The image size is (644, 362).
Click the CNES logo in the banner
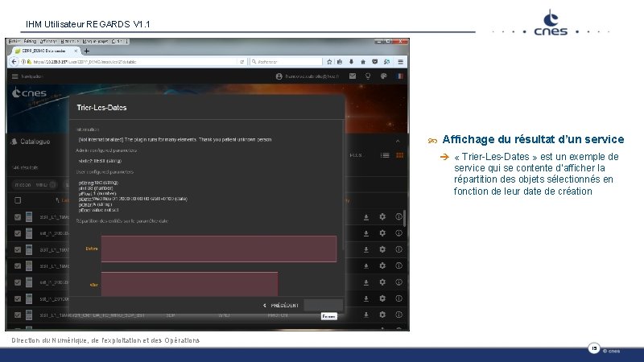tap(29, 93)
